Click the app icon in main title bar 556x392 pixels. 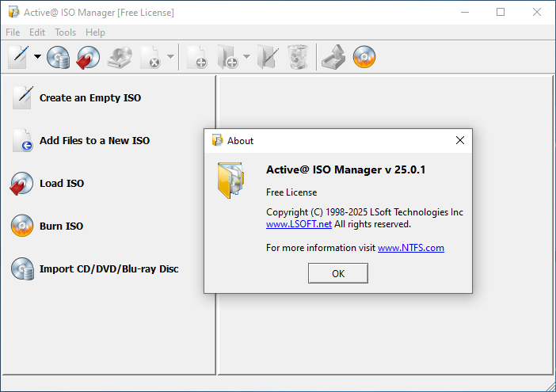click(13, 12)
